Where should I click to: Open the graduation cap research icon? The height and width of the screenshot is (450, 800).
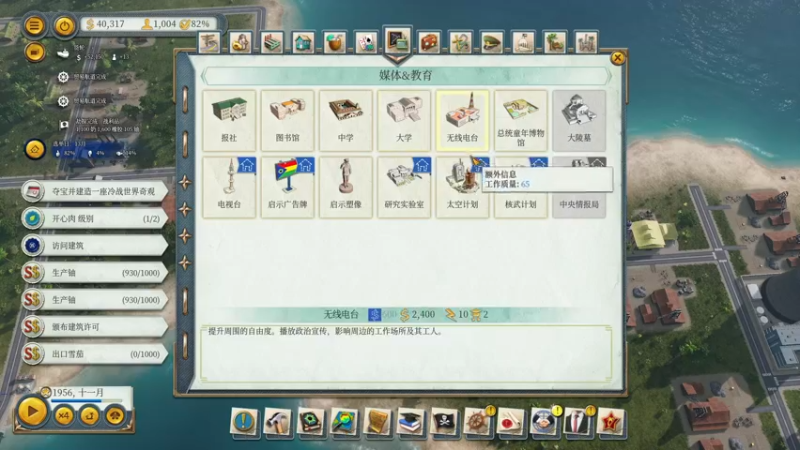[410, 422]
